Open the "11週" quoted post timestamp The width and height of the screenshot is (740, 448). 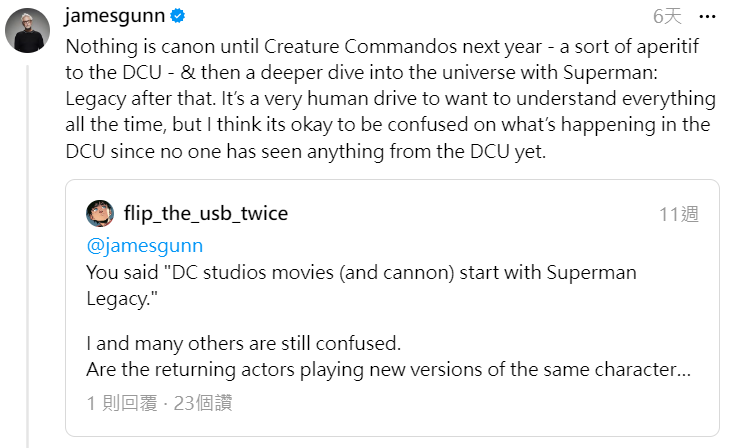[x=679, y=214]
